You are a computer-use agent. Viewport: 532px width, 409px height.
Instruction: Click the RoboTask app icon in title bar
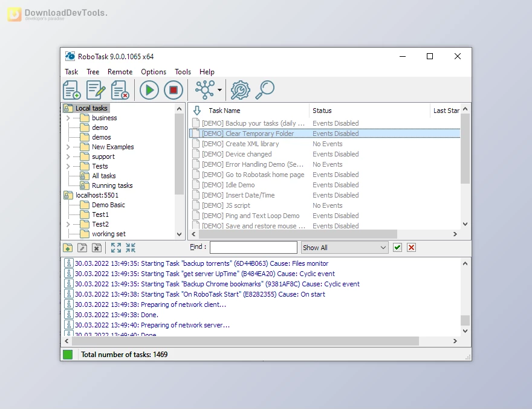[70, 56]
